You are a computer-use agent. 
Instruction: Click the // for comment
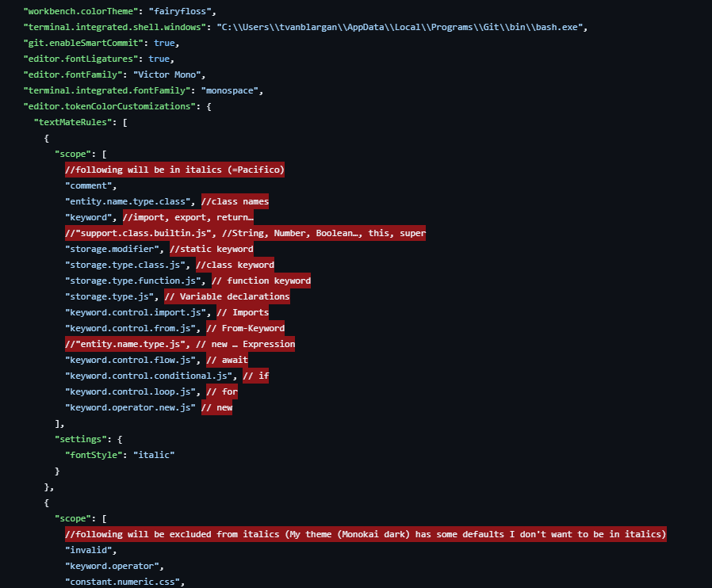click(x=222, y=392)
